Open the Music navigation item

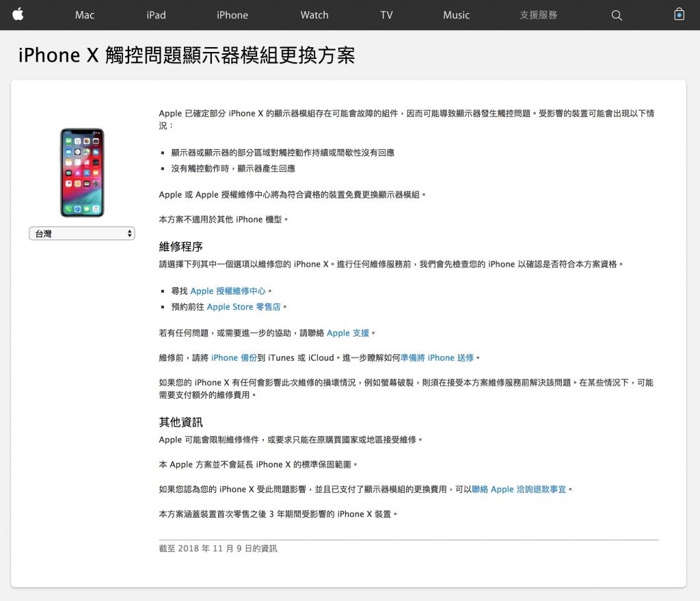click(x=456, y=15)
